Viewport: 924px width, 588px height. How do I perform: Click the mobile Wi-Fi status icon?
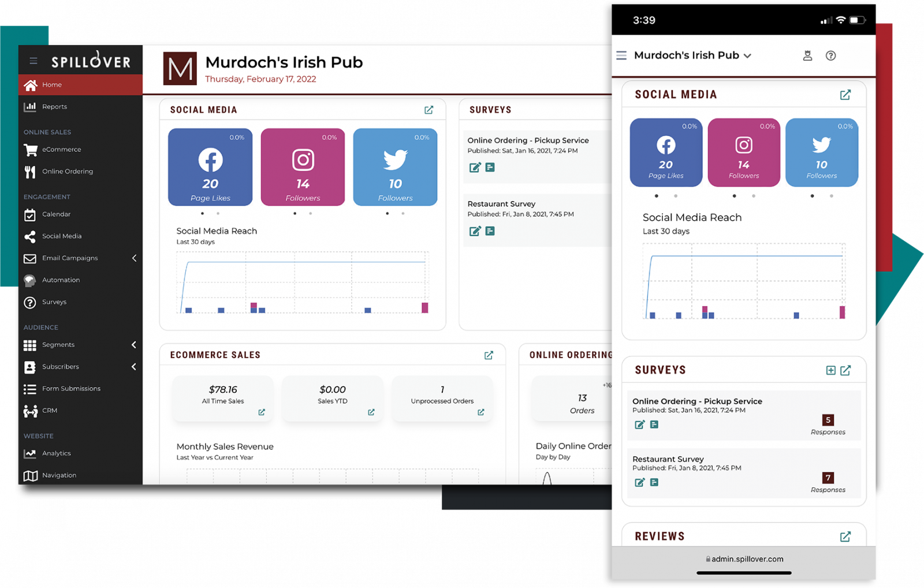(x=841, y=20)
